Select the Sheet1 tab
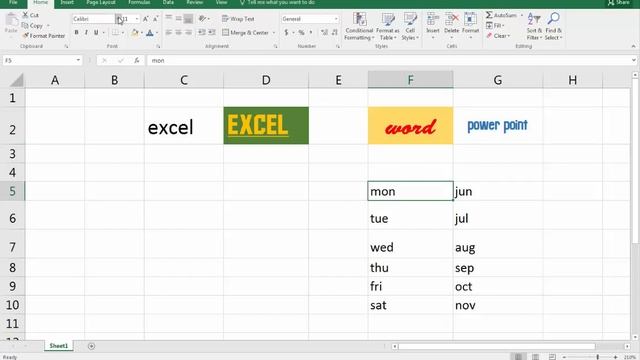The height and width of the screenshot is (360, 640). coord(59,346)
